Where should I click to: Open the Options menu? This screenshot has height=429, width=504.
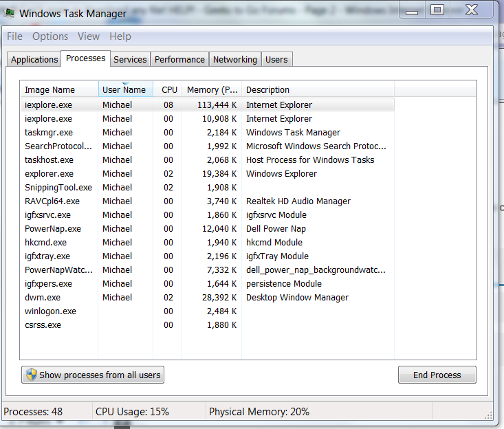click(50, 36)
